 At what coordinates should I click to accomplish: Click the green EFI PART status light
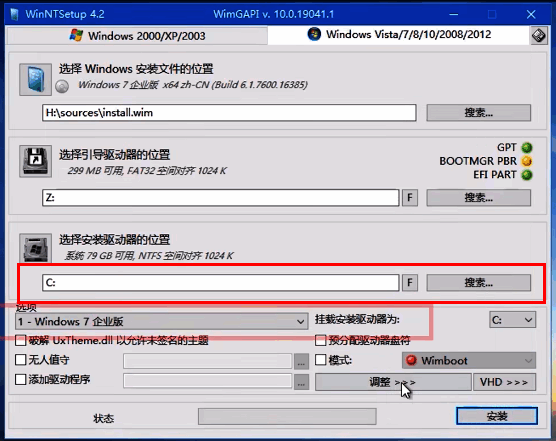click(527, 175)
